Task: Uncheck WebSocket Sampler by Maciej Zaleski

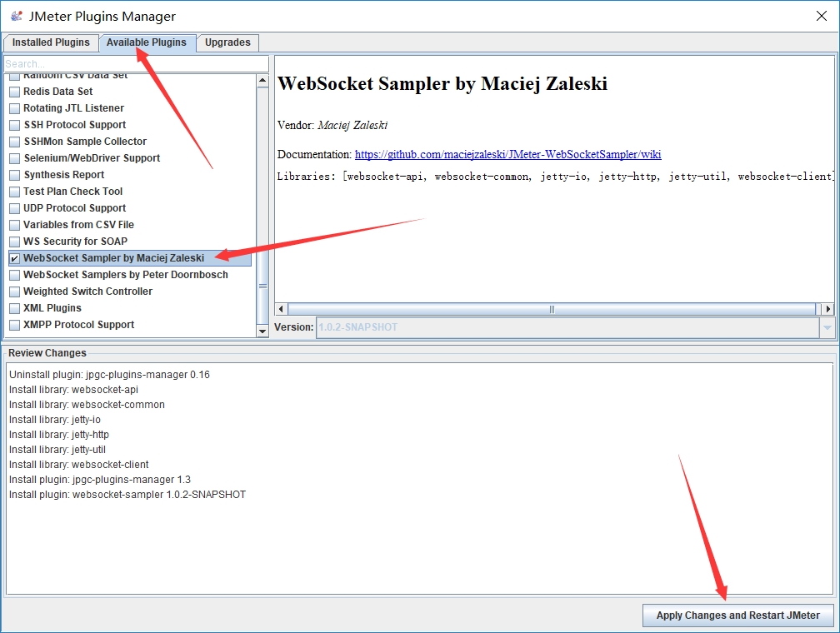Action: coord(15,258)
